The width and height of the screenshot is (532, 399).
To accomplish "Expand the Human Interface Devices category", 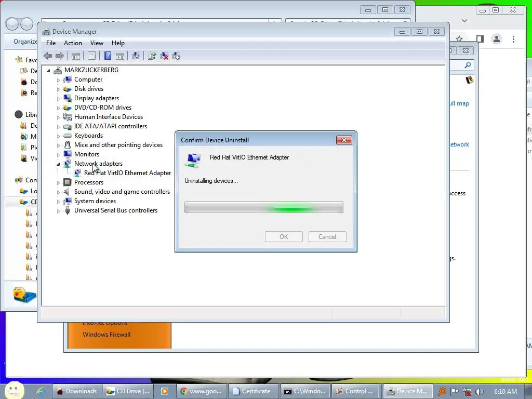I will 58,117.
